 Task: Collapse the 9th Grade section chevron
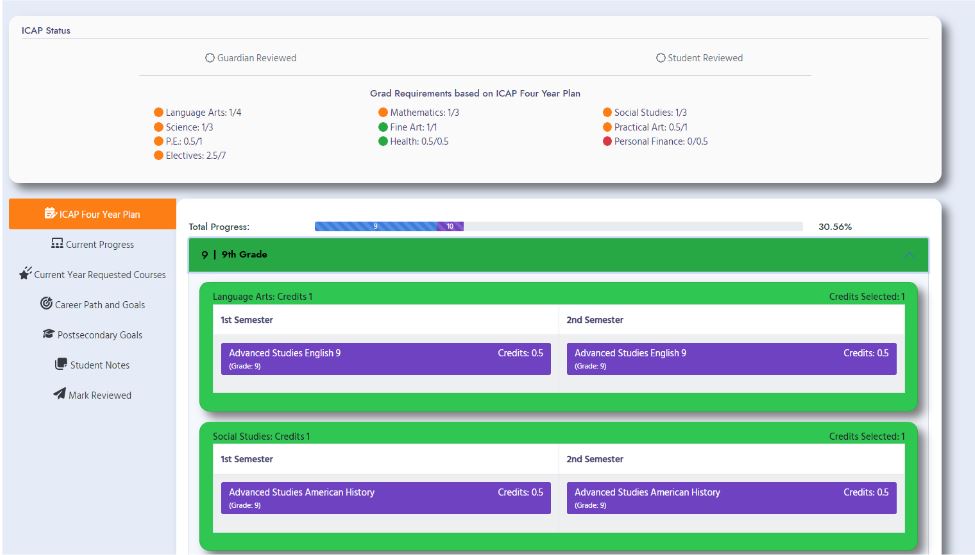pyautogui.click(x=909, y=255)
